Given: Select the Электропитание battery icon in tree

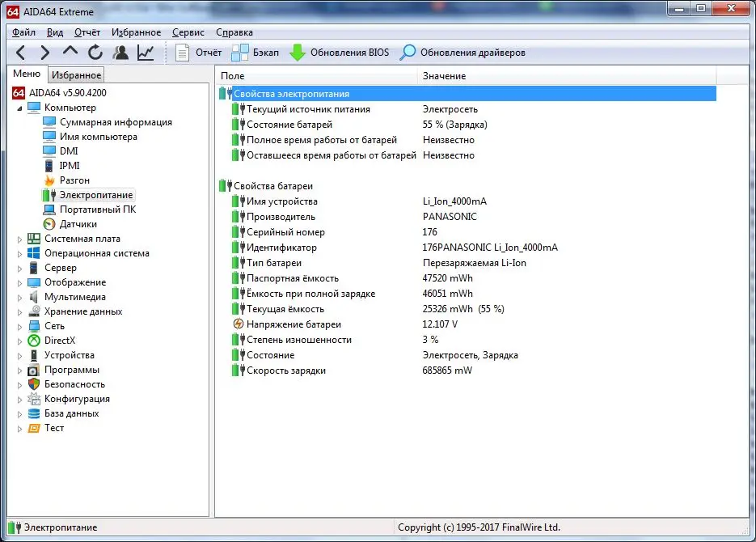Looking at the screenshot, I should (49, 195).
